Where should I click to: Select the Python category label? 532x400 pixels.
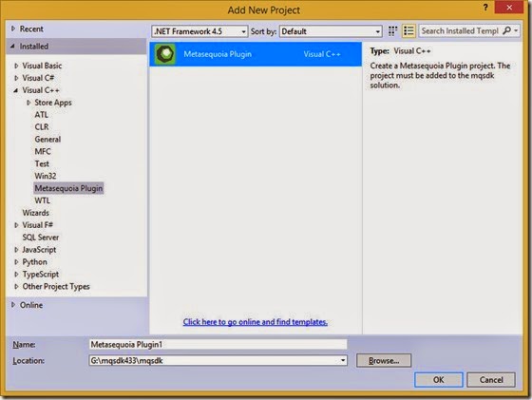click(x=34, y=262)
